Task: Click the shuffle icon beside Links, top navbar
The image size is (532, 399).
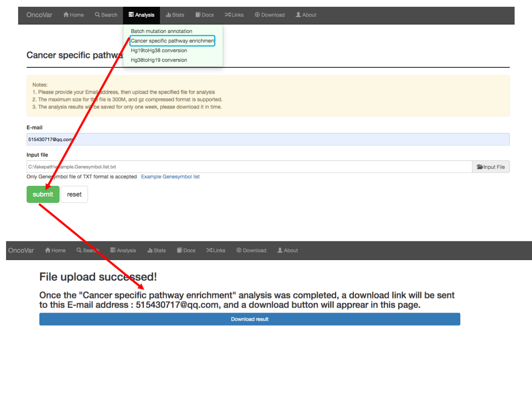Action: pos(228,15)
